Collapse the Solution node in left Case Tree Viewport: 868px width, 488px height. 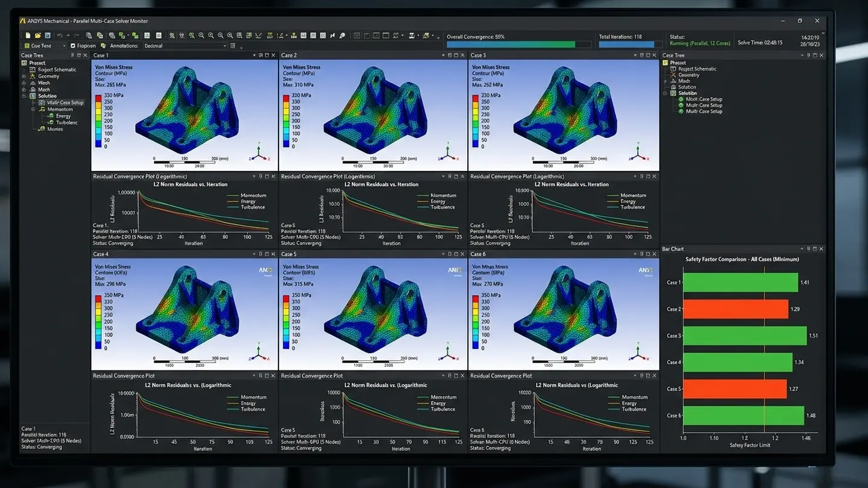pos(24,96)
